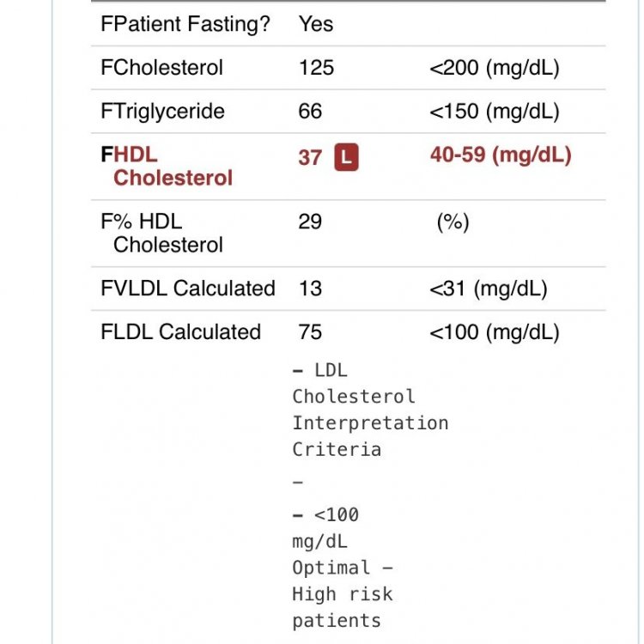Image resolution: width=644 pixels, height=644 pixels.
Task: Select the F% HDL Cholesterol label
Action: (x=161, y=233)
